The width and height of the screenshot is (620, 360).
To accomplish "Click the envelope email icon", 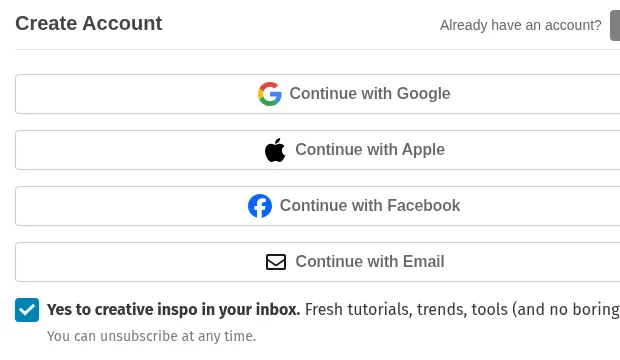I will coord(276,262).
